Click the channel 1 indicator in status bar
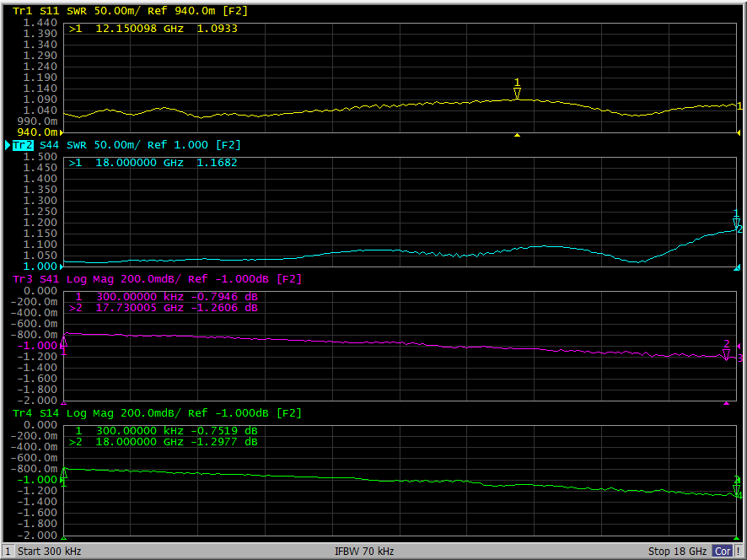 tap(8, 552)
